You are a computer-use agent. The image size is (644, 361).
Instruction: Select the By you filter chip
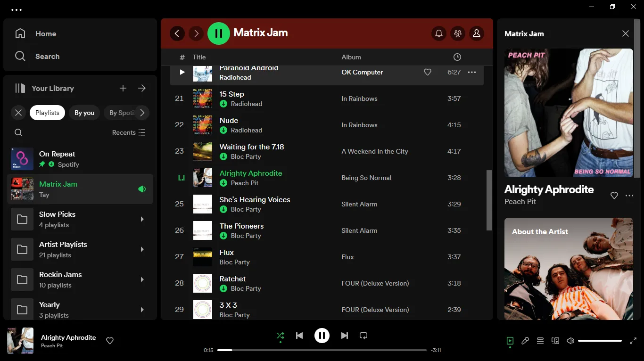click(x=84, y=113)
